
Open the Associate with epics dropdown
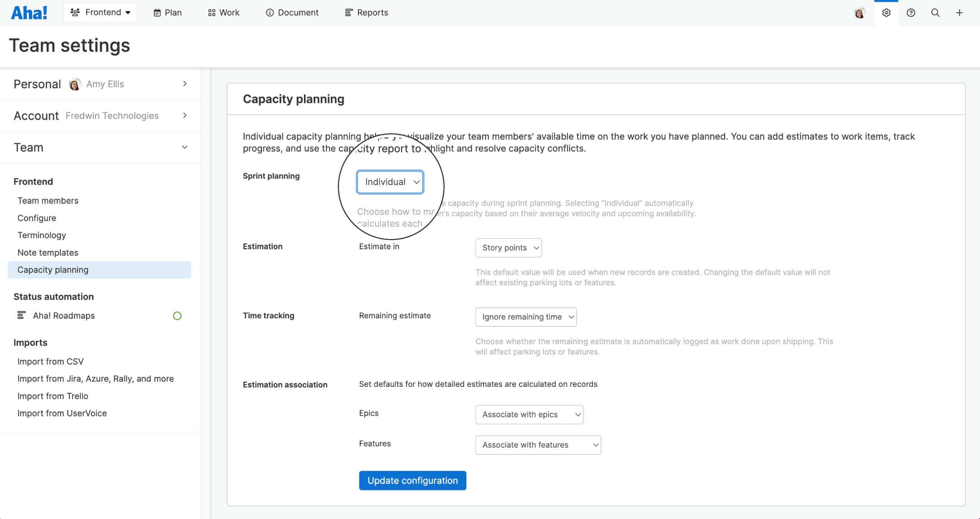pyautogui.click(x=529, y=414)
